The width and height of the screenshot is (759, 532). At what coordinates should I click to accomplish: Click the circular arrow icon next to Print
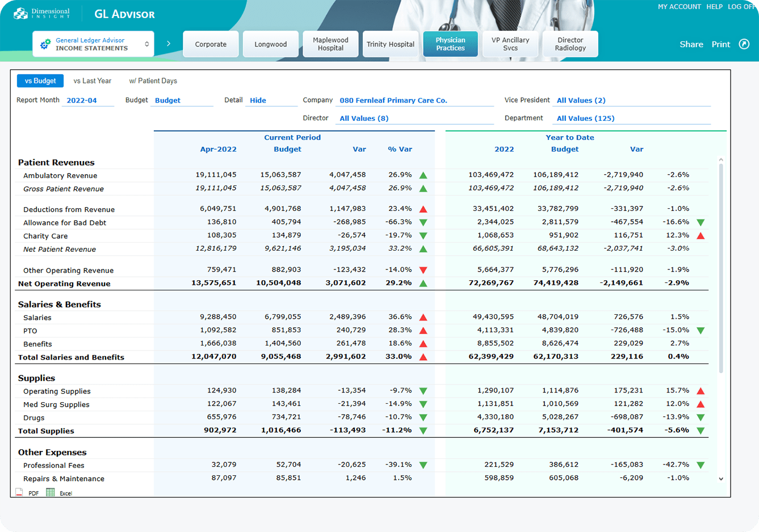pos(744,44)
